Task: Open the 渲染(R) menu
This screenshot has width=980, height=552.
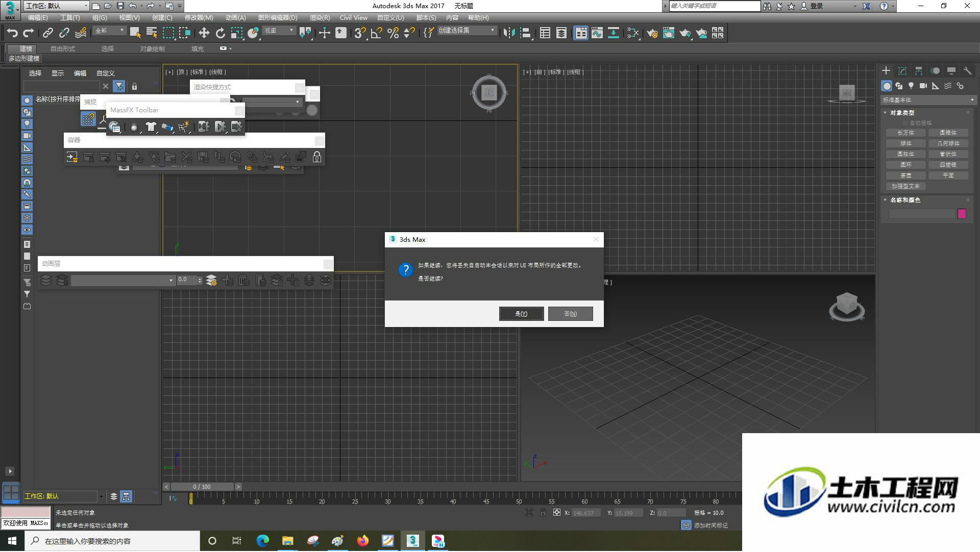Action: tap(320, 17)
